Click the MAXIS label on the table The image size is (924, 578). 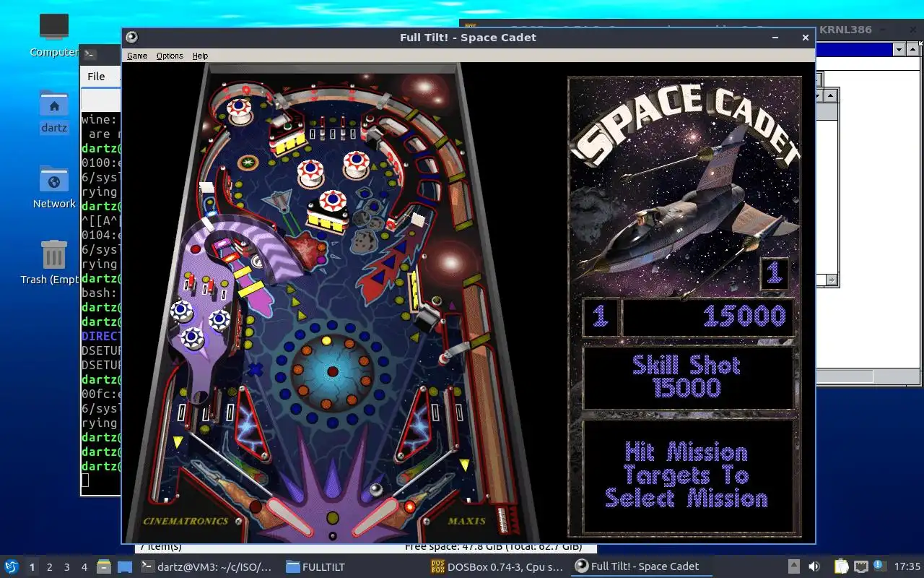coord(466,520)
